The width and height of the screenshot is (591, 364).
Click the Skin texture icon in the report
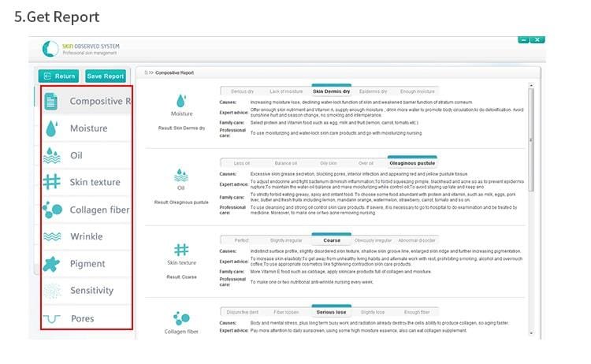click(181, 250)
